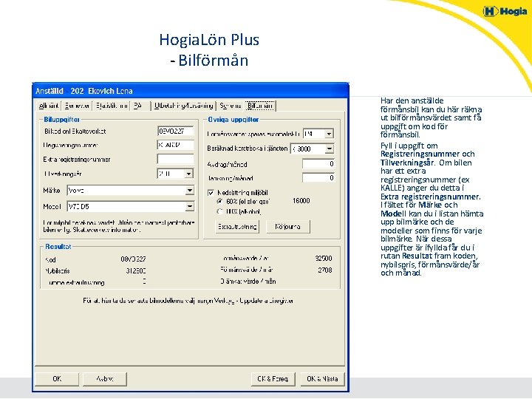Screen dimensions: 532x399
Task: Toggle the Nedsättning miljöbil checkbox
Action: (211, 193)
